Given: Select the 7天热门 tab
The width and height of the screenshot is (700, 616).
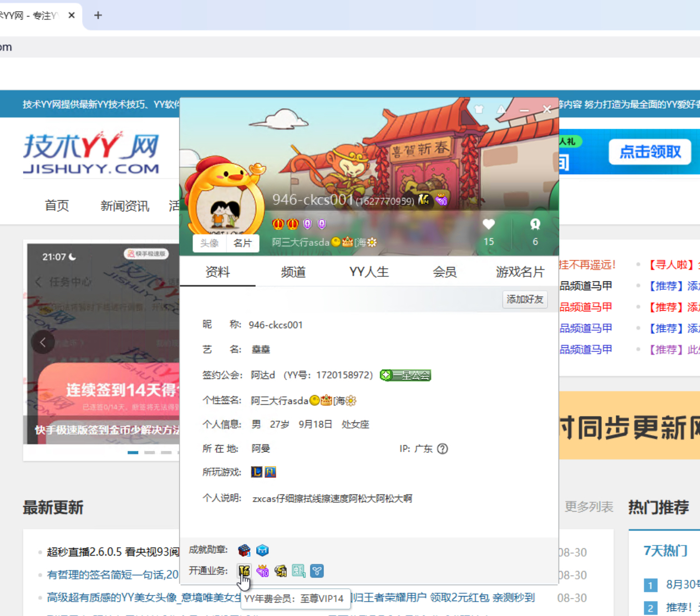Looking at the screenshot, I should coord(665,551).
